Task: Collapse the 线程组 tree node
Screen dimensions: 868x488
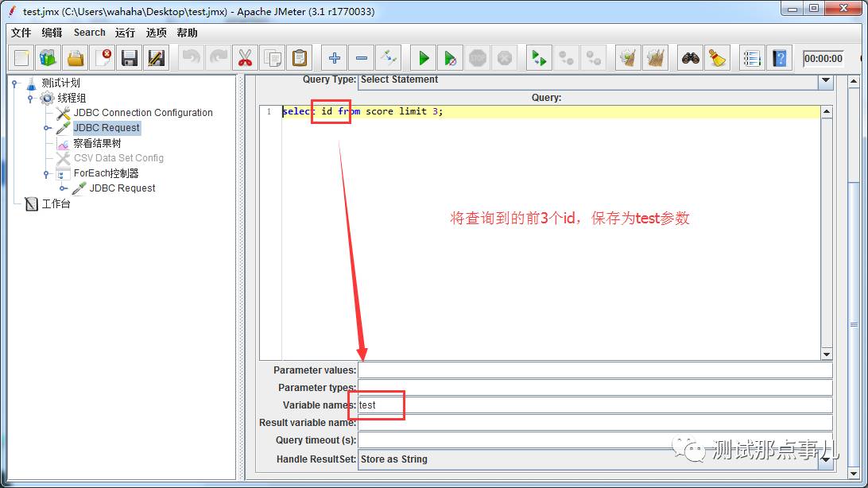Action: 30,99
